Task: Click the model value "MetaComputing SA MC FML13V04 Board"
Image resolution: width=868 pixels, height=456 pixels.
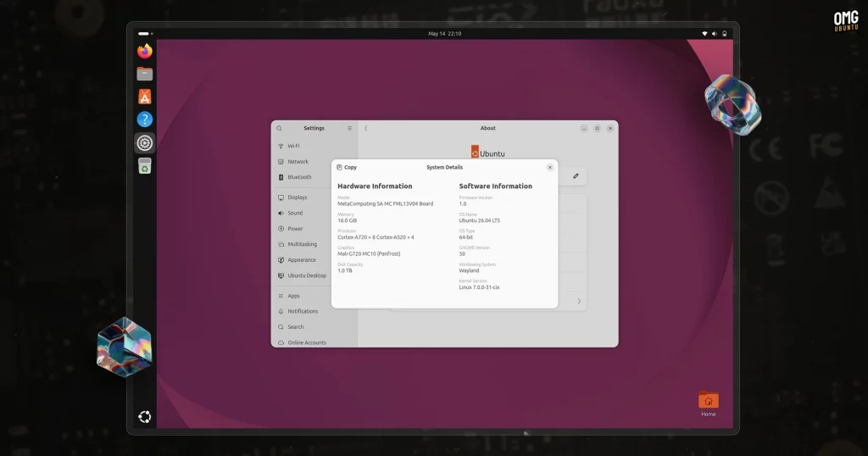Action: tap(386, 203)
